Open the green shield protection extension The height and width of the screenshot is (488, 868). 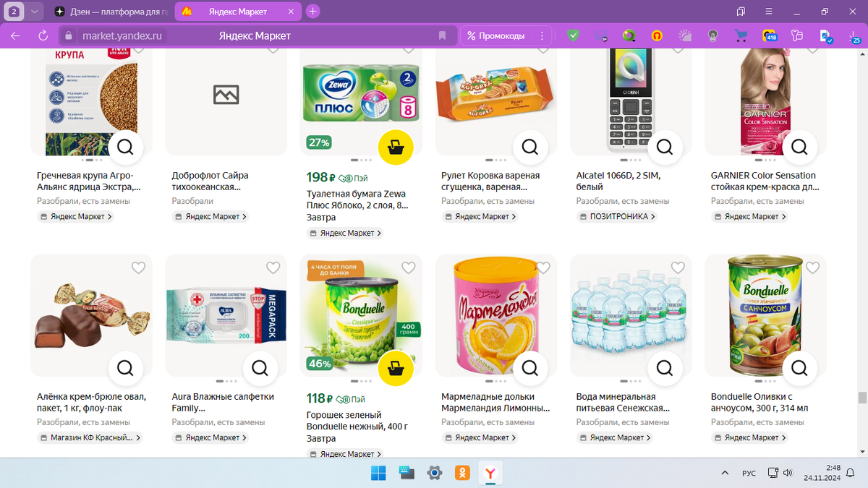573,35
